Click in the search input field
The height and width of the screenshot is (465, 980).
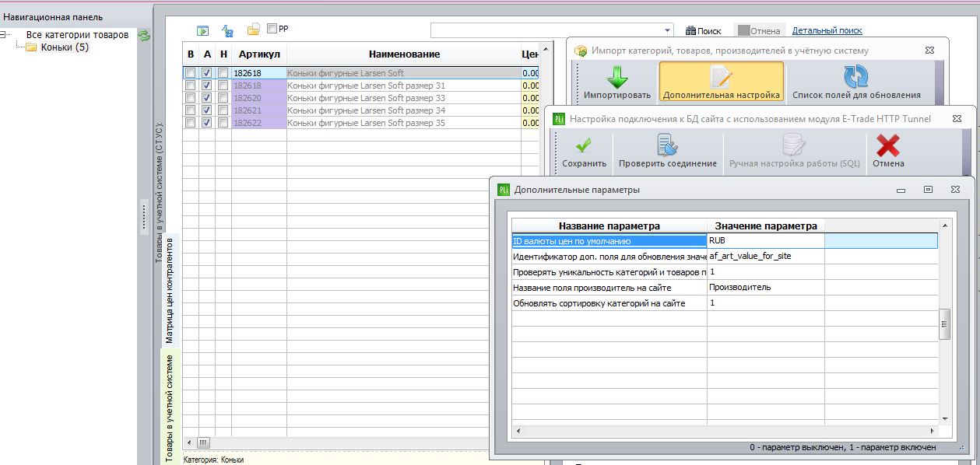(546, 30)
